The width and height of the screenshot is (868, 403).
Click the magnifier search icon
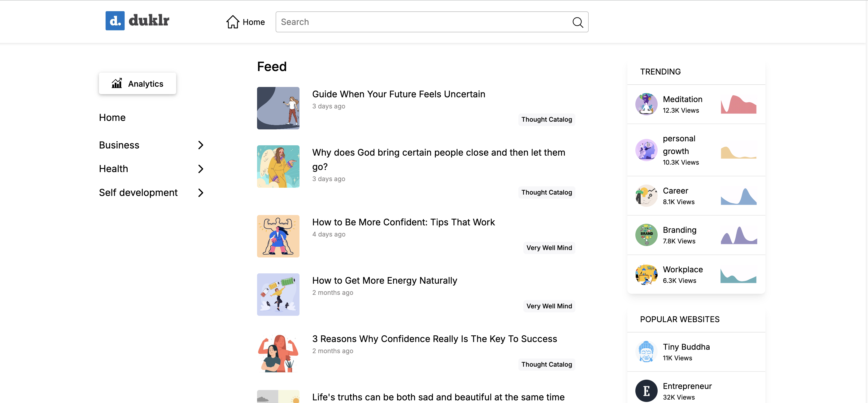(578, 22)
